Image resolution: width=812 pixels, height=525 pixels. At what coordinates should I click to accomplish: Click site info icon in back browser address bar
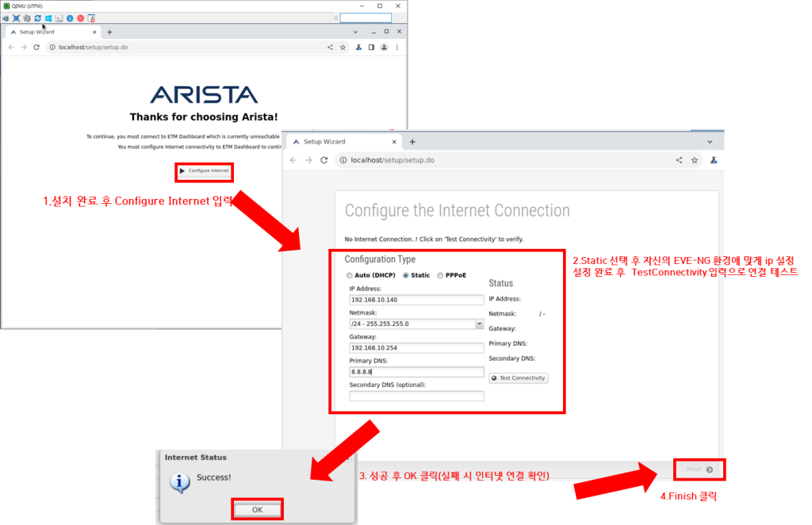tap(52, 47)
